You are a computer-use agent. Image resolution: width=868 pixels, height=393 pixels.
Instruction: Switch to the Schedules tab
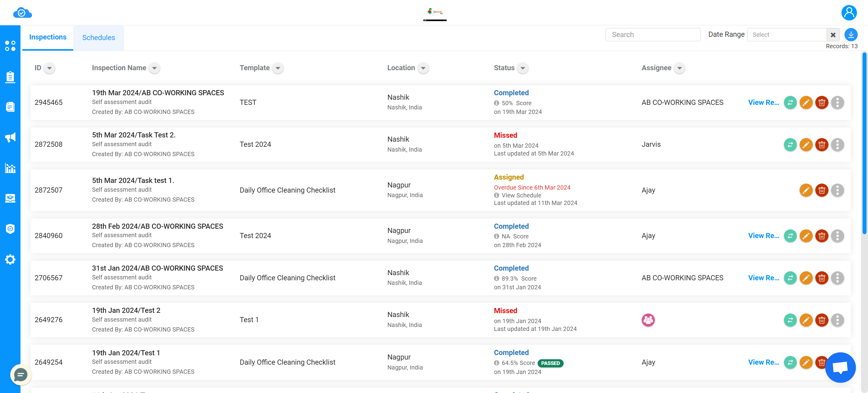point(98,38)
